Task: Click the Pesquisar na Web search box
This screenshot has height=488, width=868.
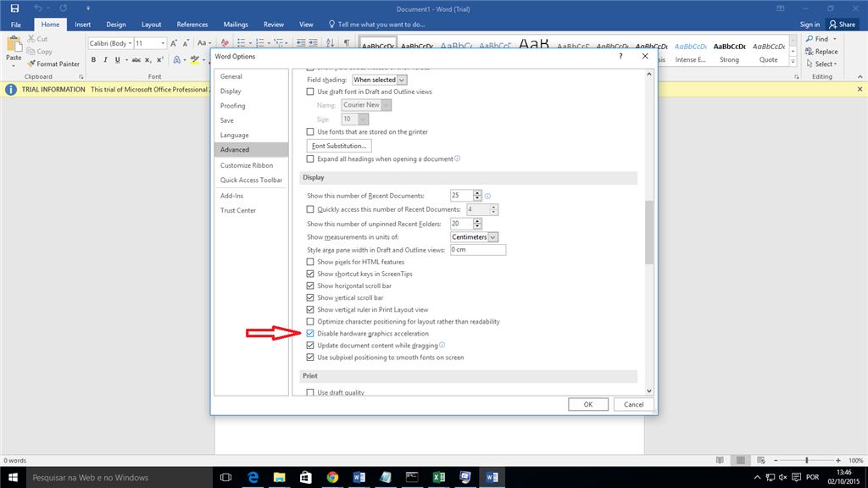Action: (119, 477)
